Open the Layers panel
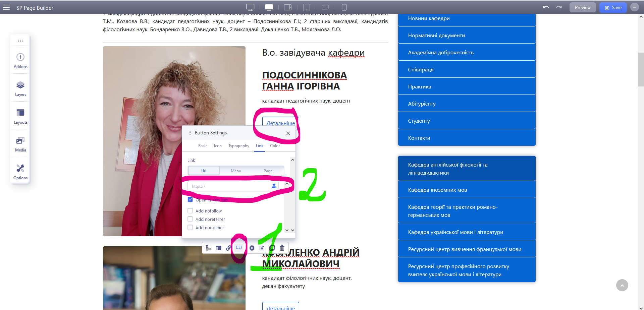Screen dimensions: 644x310 tap(20, 88)
